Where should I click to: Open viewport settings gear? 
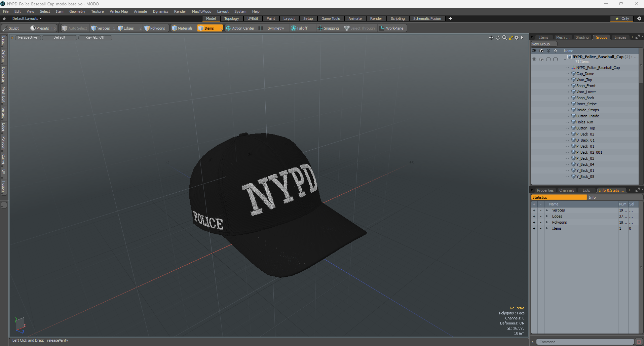pyautogui.click(x=517, y=38)
